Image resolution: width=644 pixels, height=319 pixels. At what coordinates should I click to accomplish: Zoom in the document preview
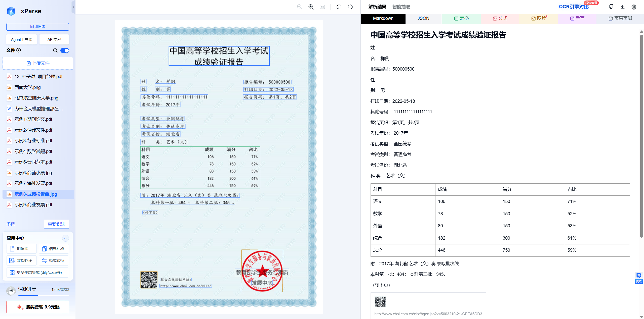click(x=311, y=7)
